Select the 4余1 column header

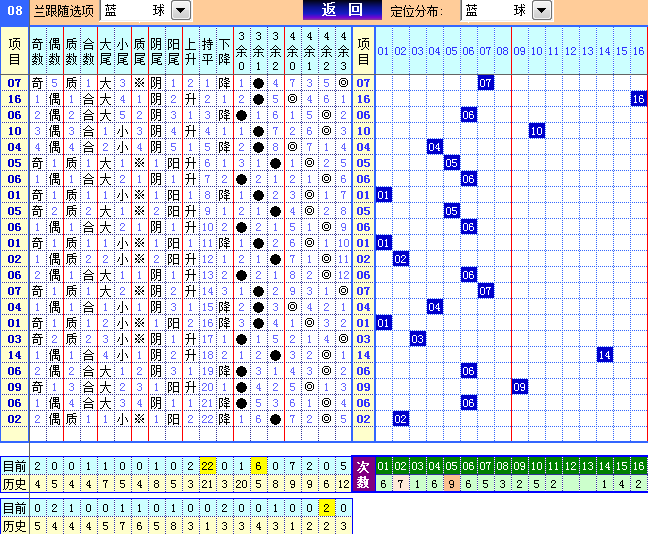click(310, 51)
